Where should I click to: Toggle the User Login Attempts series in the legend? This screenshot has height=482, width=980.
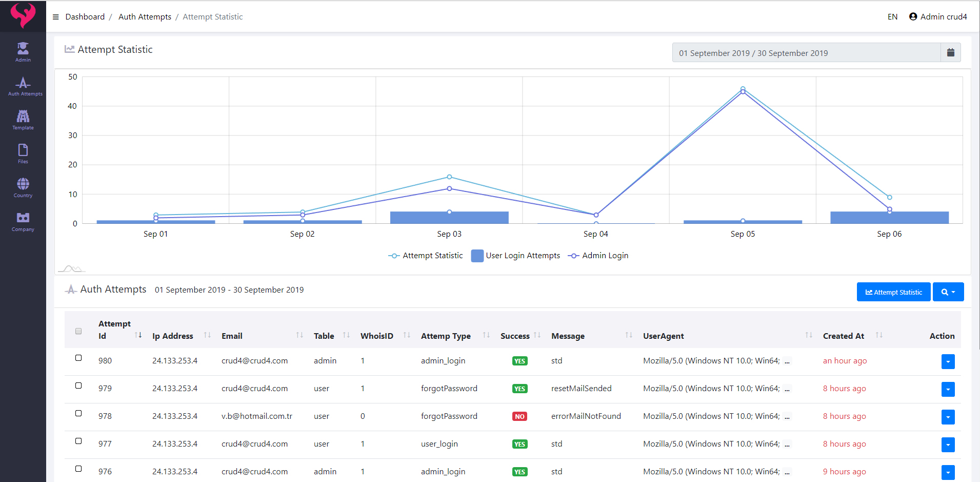515,256
